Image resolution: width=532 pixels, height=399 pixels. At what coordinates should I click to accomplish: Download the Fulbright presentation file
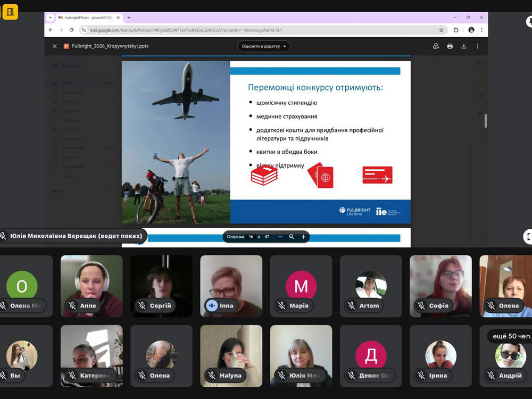click(463, 46)
